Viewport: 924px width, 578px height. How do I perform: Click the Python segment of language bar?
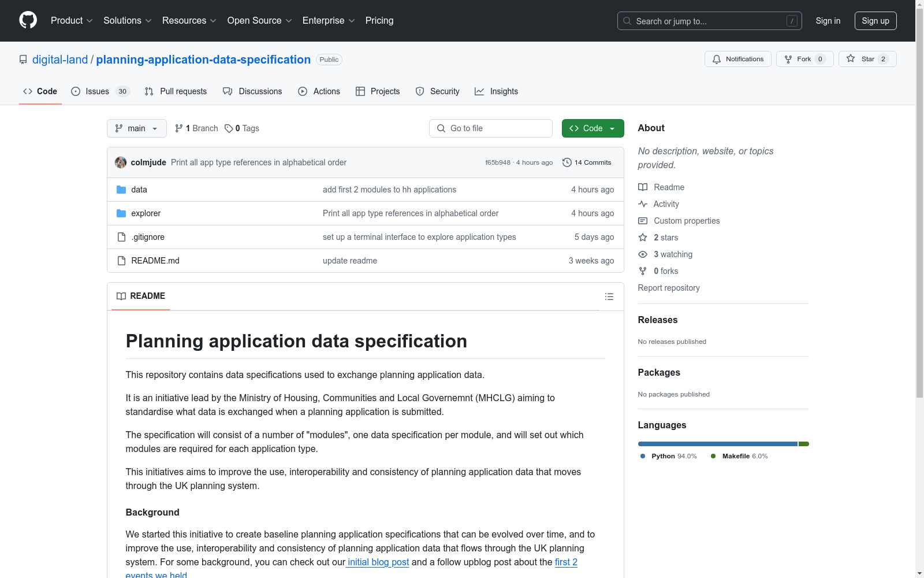click(718, 444)
